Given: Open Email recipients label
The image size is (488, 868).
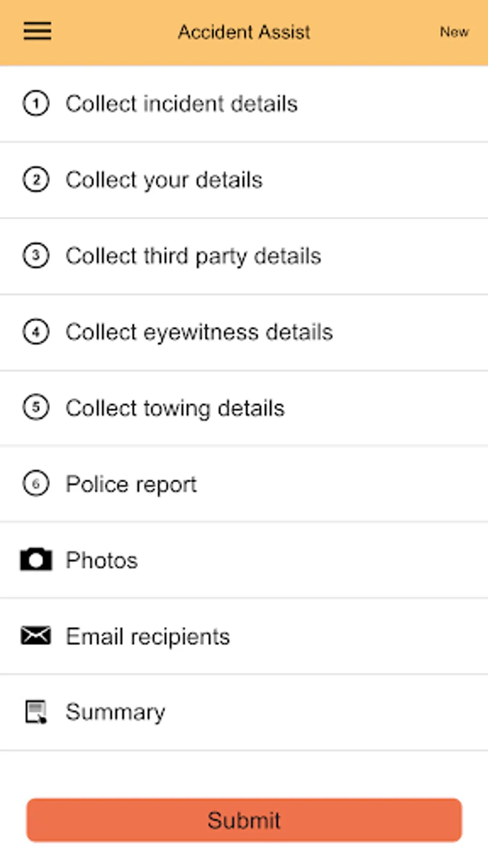Looking at the screenshot, I should [147, 636].
